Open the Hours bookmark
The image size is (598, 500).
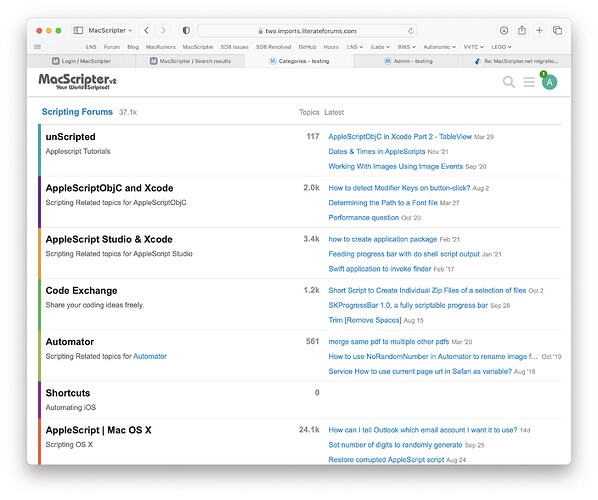pos(331,47)
